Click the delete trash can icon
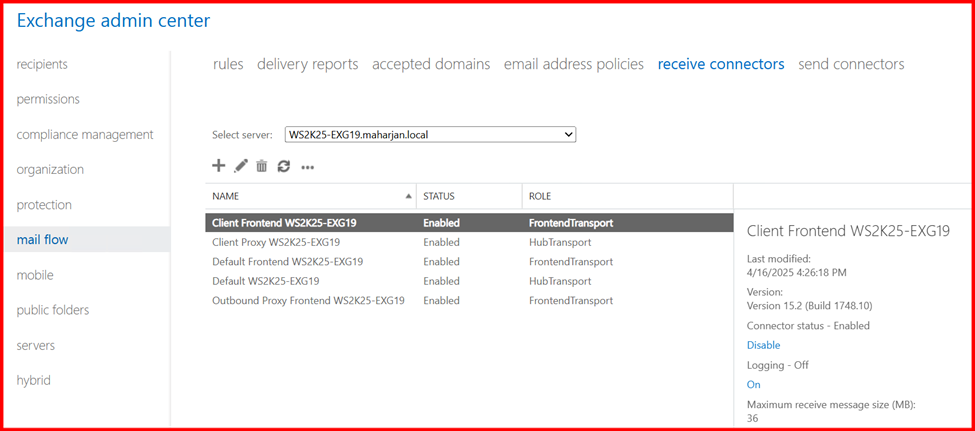This screenshot has width=975, height=431. tap(262, 166)
